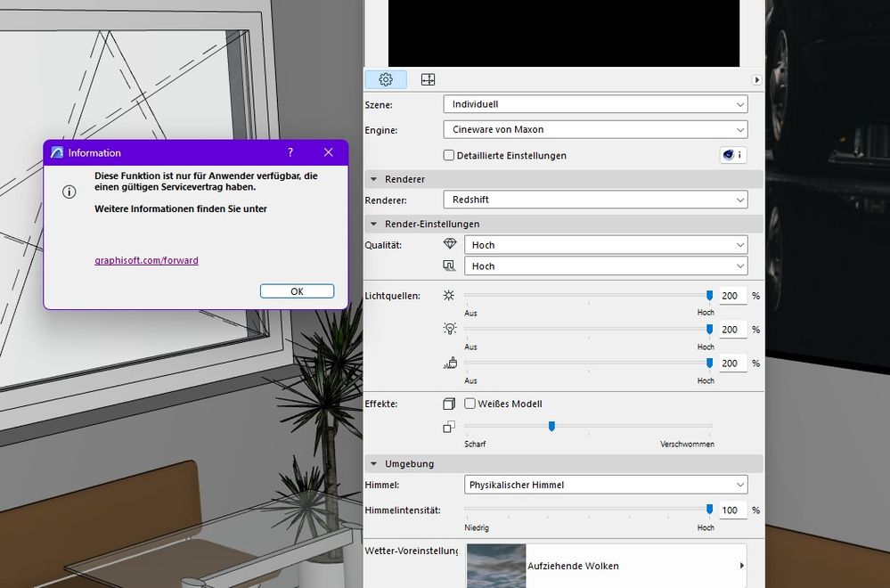Collapse the Umgebung section
This screenshot has height=588, width=890.
point(373,463)
